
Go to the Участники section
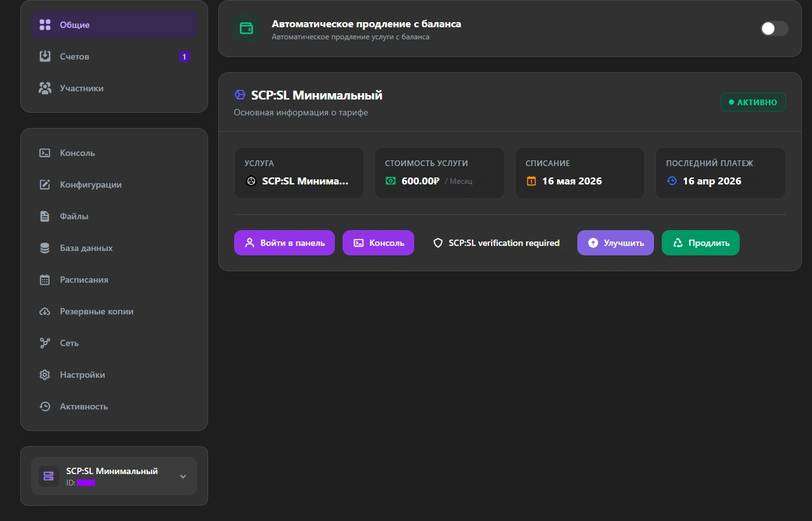[x=114, y=88]
